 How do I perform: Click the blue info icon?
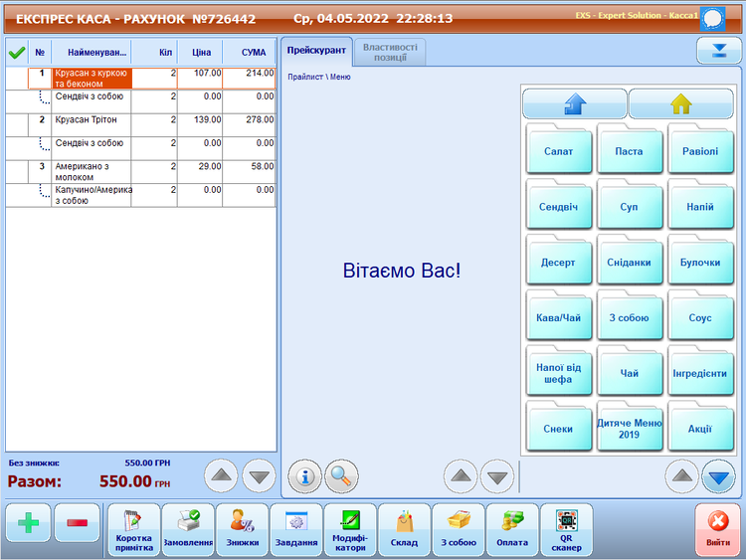click(305, 476)
